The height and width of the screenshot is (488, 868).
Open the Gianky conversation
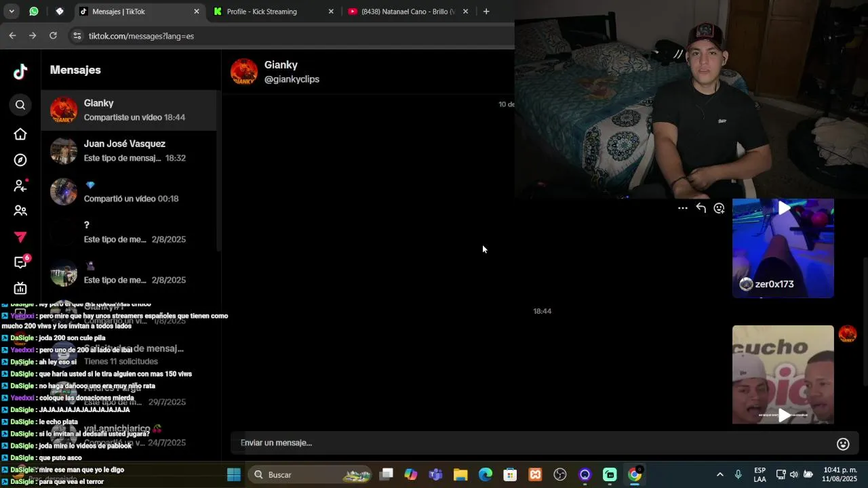click(x=129, y=110)
